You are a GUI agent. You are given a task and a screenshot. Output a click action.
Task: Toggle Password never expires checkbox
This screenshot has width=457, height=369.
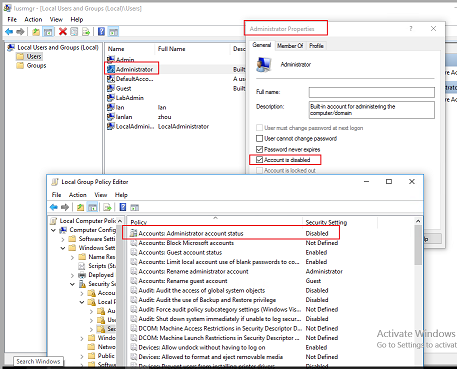(x=259, y=149)
